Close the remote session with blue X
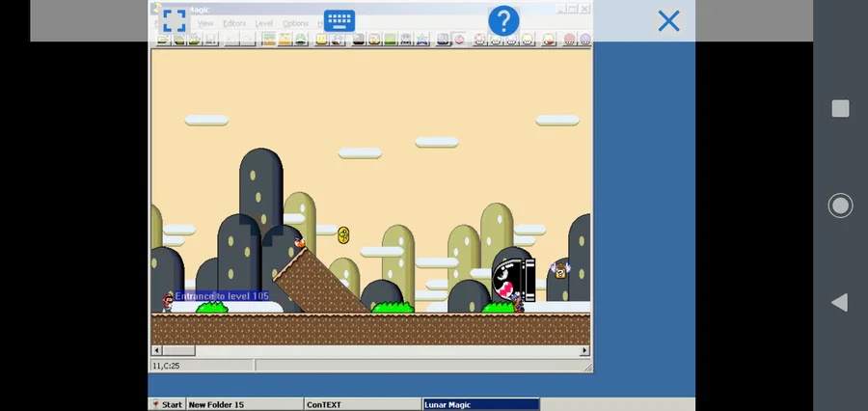 click(x=668, y=21)
